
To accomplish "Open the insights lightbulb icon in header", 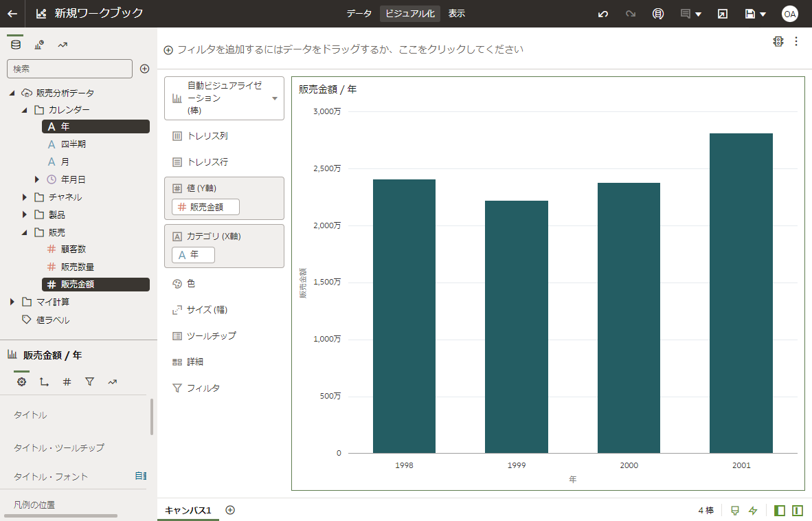I will pyautogui.click(x=657, y=14).
